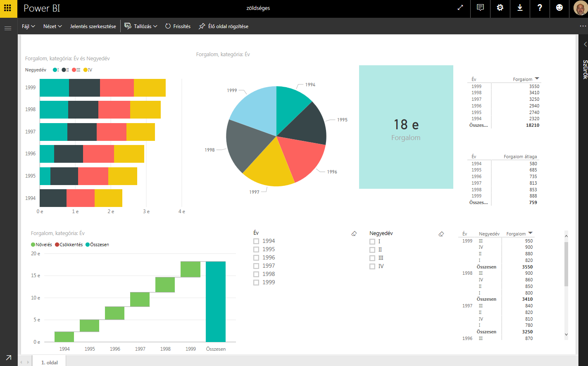Click the Összesen waterfall bar
This screenshot has width=588, height=366.
point(216,302)
